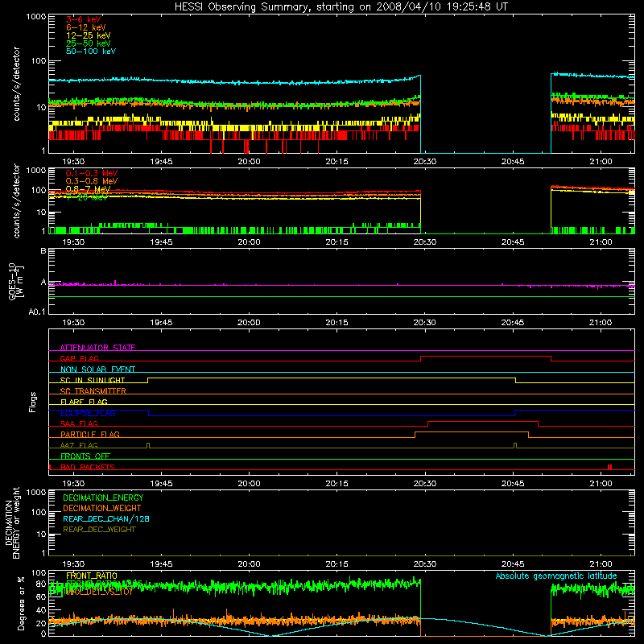Screen dimensions: 644x644
Task: Click the raised SC_IN_SUNLIGHT line segment
Action: (332, 378)
